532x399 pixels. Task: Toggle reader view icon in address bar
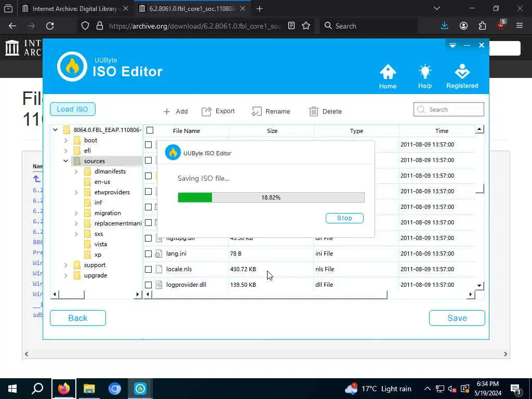tap(291, 26)
